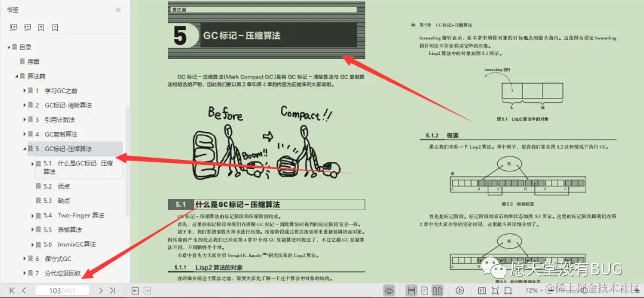This screenshot has height=298, width=644.
Task: Click the 5.1.1 Lisp2算法的对象 heading
Action: point(209,267)
